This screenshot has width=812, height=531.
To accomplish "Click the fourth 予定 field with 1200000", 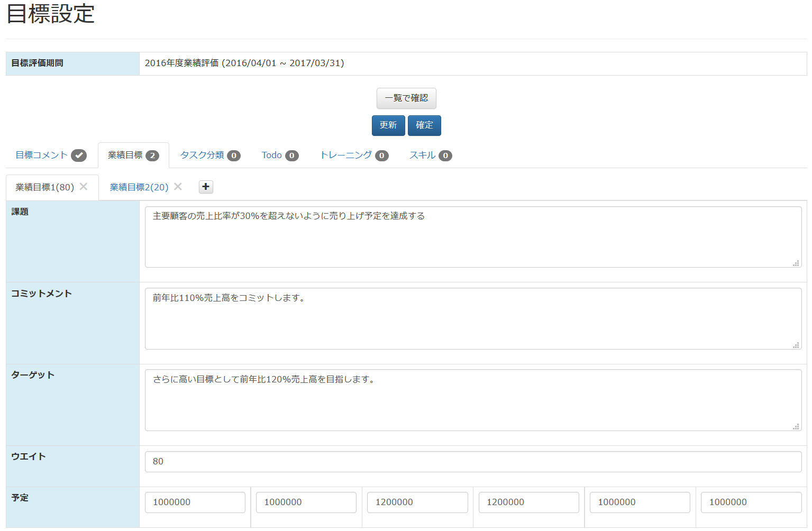I will (x=529, y=502).
